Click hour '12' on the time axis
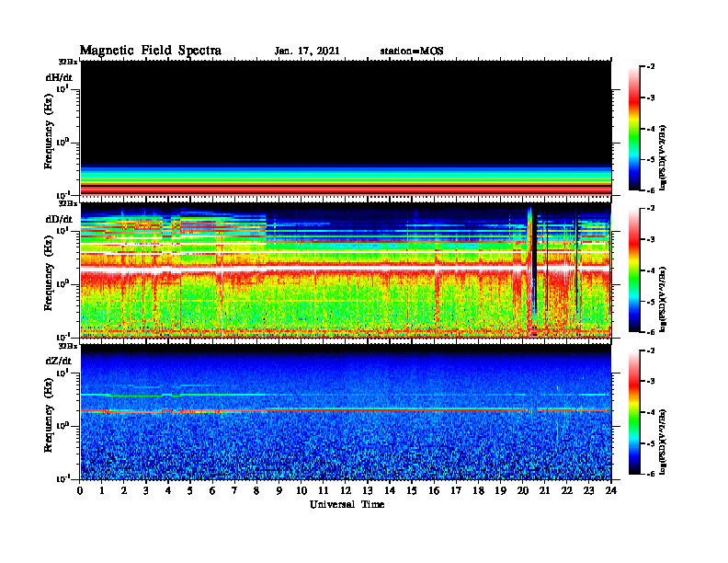Screen dimensions: 728x563 346,491
